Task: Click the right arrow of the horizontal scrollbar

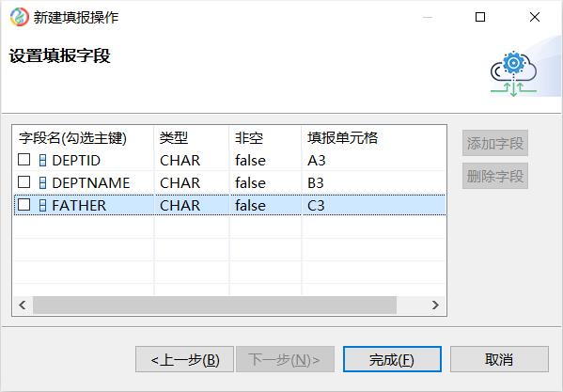Action: [435, 306]
